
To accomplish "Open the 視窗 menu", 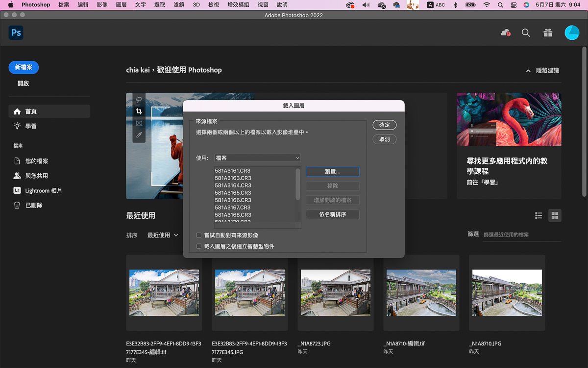I will 263,5.
